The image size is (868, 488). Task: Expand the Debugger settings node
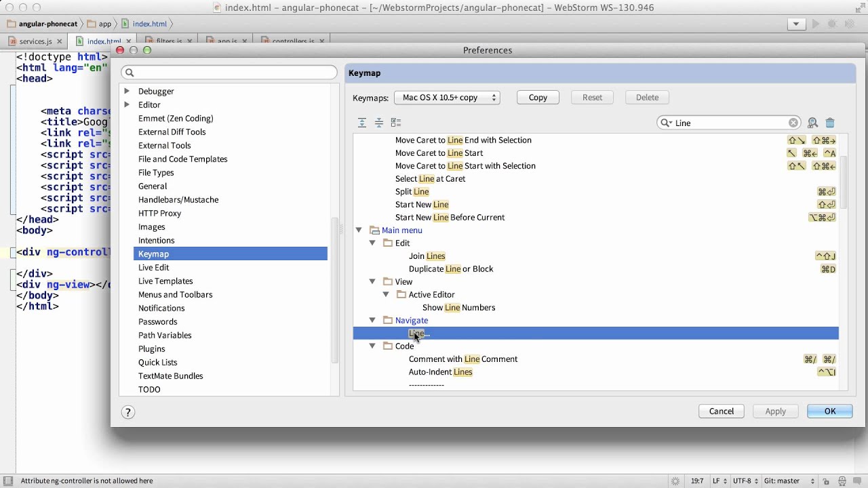pyautogui.click(x=127, y=91)
